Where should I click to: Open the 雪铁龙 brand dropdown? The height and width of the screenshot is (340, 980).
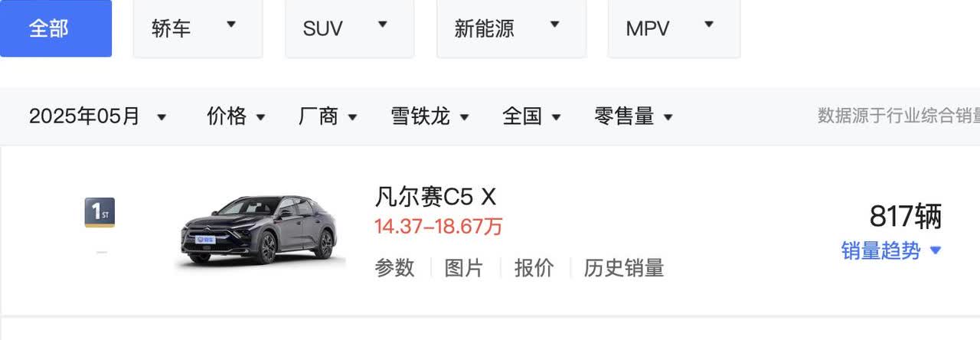point(430,116)
